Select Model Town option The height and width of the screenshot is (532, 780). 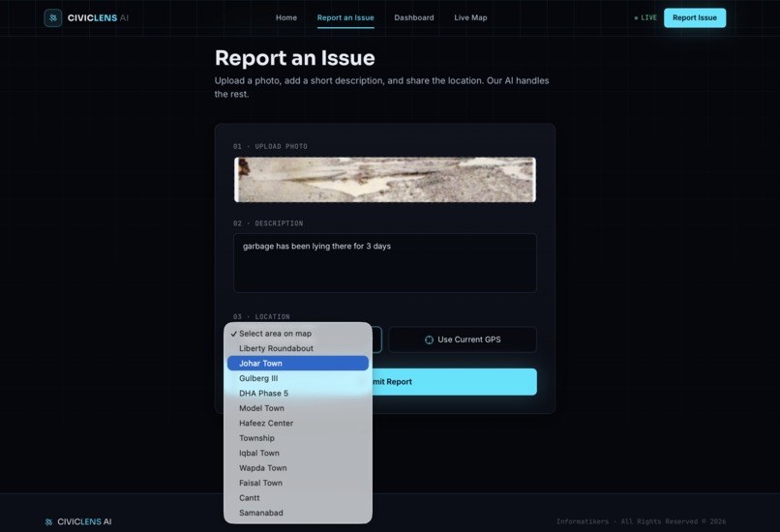point(297,408)
